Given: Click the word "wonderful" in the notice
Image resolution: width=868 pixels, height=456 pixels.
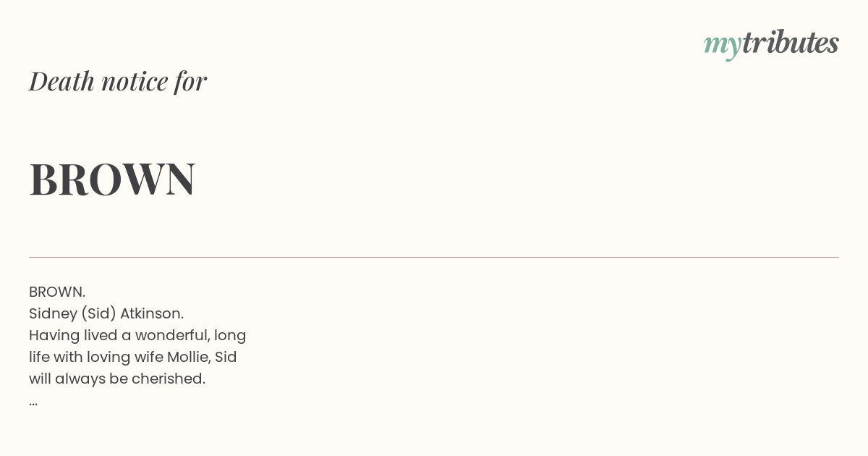Looking at the screenshot, I should click(172, 336).
